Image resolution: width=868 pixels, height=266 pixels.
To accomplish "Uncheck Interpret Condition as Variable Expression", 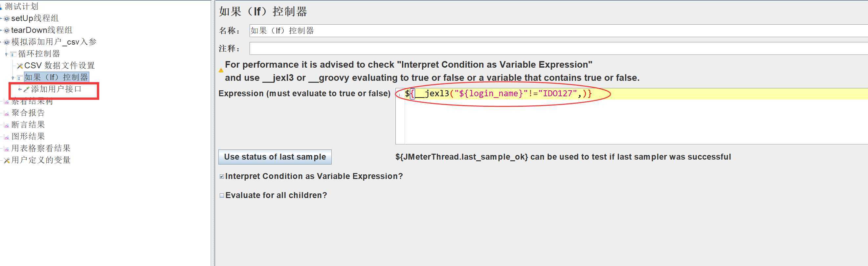I will (x=222, y=176).
